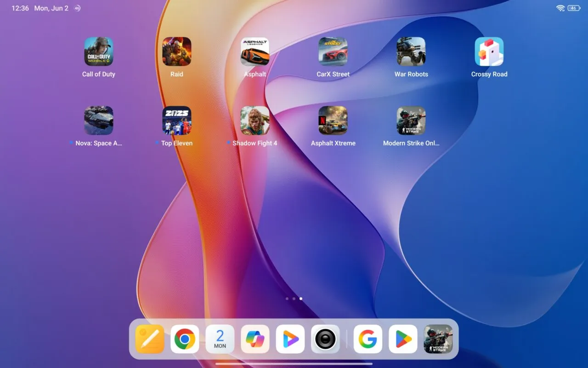Open Microsoft Copilot from the dock
This screenshot has height=368, width=588.
pos(255,339)
